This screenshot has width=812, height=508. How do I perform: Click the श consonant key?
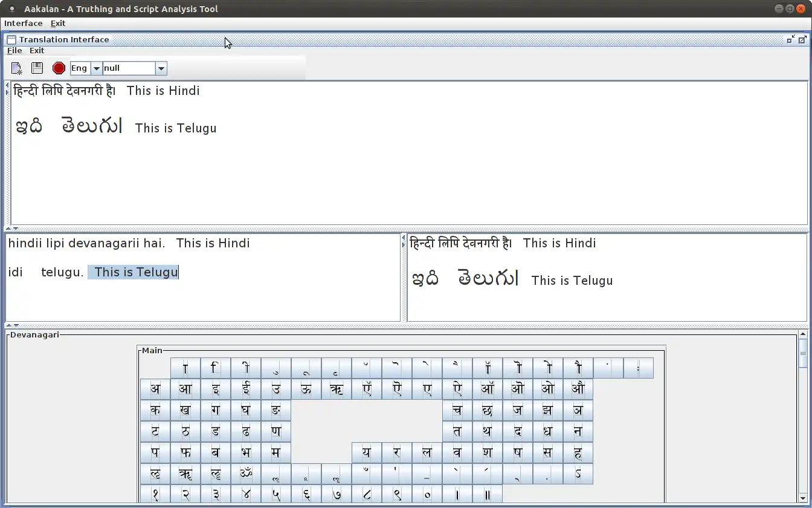coord(488,453)
